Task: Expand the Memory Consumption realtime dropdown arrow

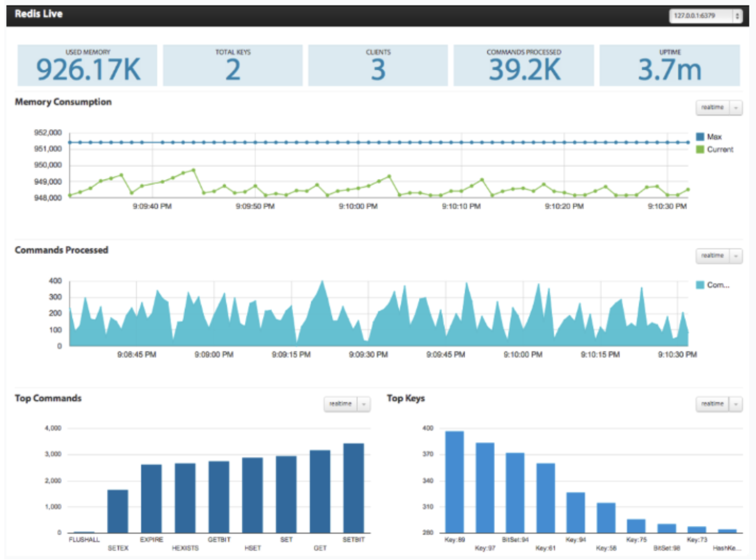Action: (736, 107)
